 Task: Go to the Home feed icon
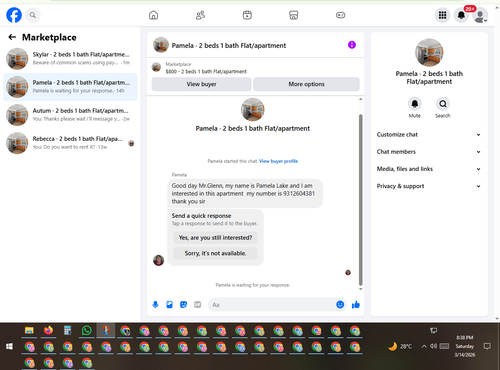pyautogui.click(x=153, y=15)
